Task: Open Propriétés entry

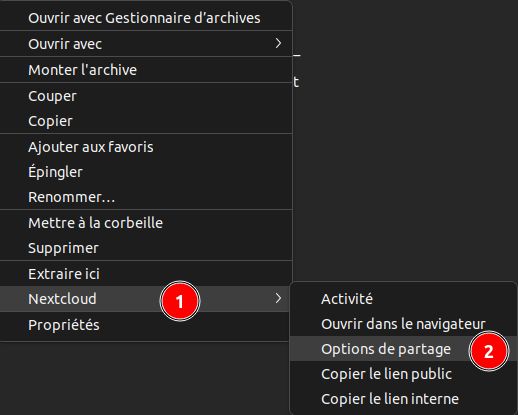Action: (145, 325)
